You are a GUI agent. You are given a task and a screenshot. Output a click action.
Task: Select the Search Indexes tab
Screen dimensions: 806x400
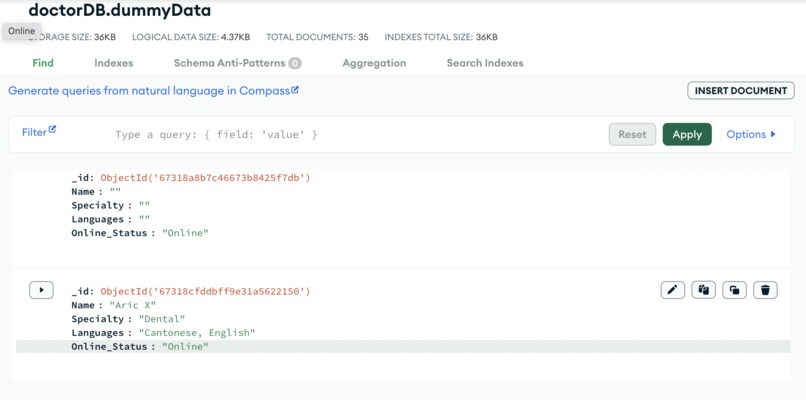click(485, 63)
